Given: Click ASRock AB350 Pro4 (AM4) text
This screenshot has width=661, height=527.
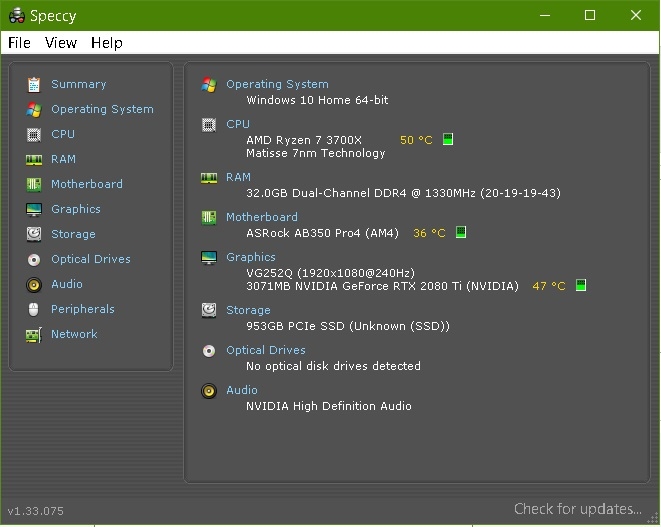Looking at the screenshot, I should tap(322, 233).
